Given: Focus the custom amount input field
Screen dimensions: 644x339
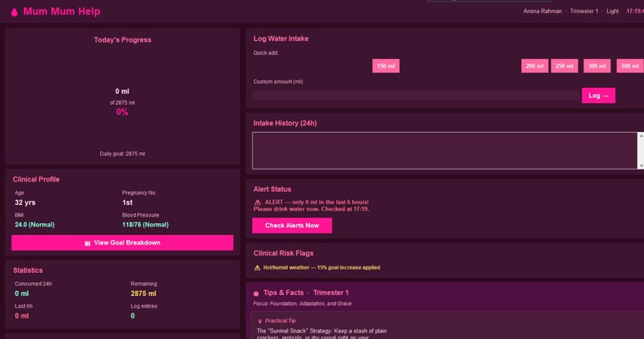Looking at the screenshot, I should [415, 95].
